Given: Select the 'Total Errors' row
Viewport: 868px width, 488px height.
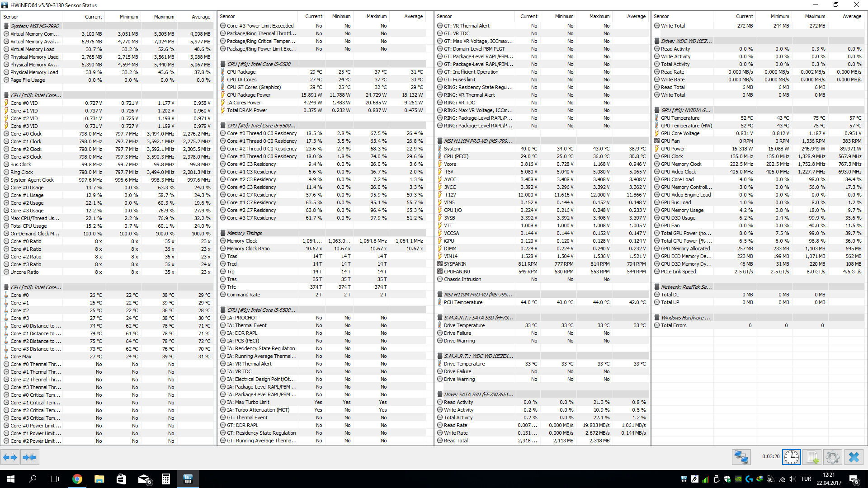Looking at the screenshot, I should coord(758,325).
